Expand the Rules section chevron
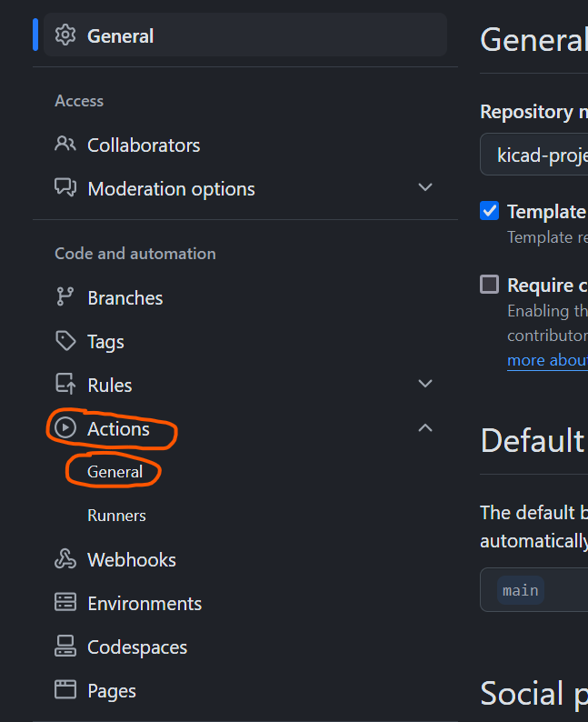This screenshot has height=722, width=588. (424, 384)
